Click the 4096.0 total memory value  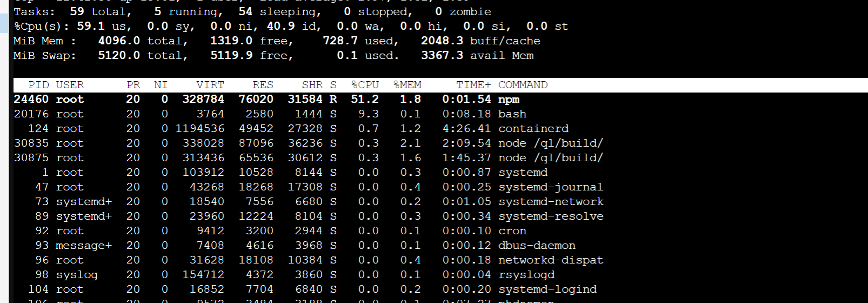pyautogui.click(x=119, y=41)
